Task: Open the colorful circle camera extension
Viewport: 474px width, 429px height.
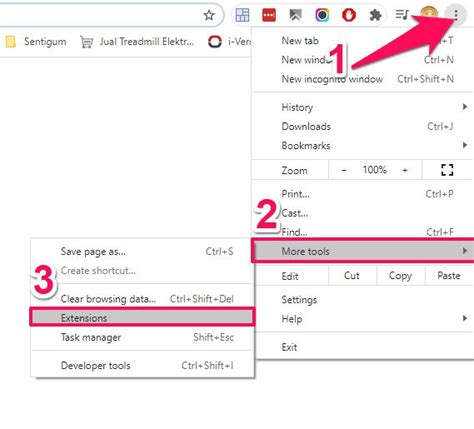Action: tap(322, 15)
